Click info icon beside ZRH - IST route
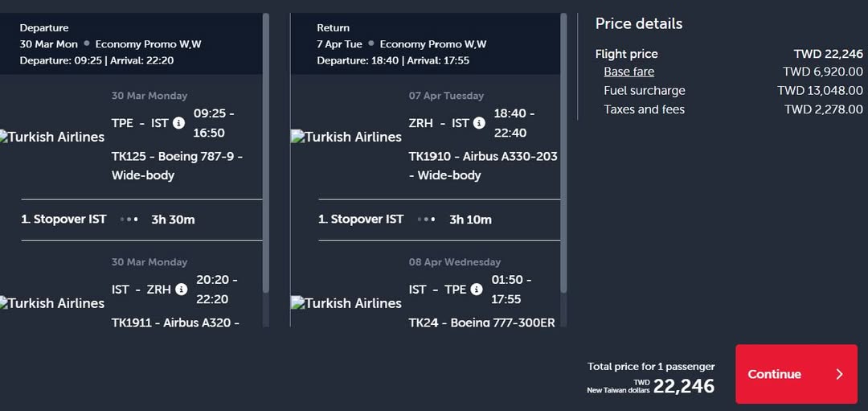Image resolution: width=868 pixels, height=411 pixels. (x=479, y=123)
